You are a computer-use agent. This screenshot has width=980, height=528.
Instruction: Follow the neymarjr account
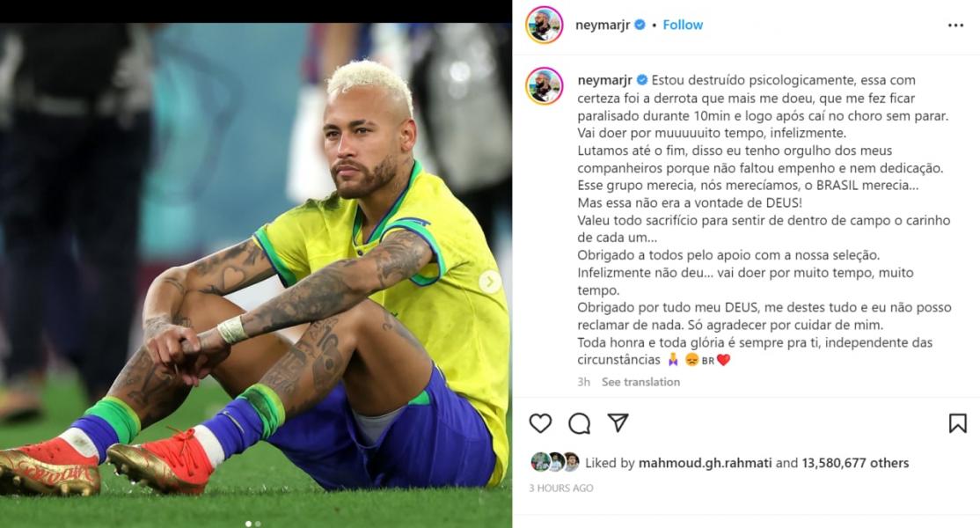point(683,25)
